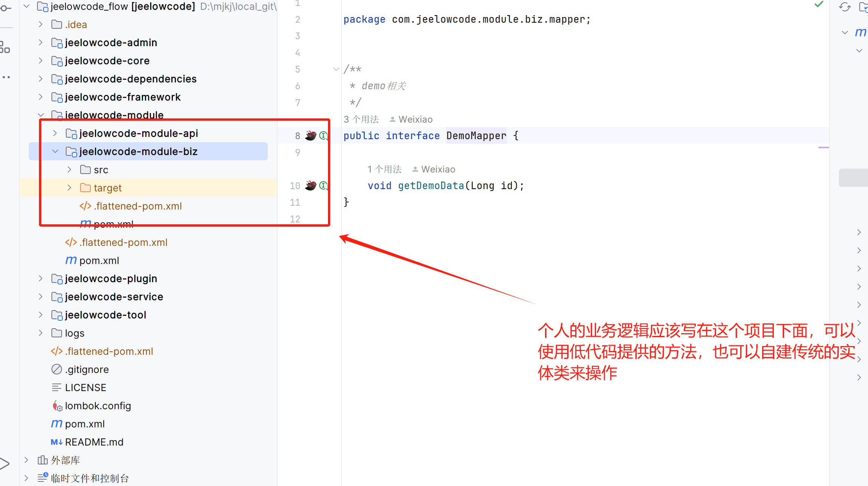Expand the jeelowcode-tool chevron
The image size is (868, 486).
[x=40, y=315]
